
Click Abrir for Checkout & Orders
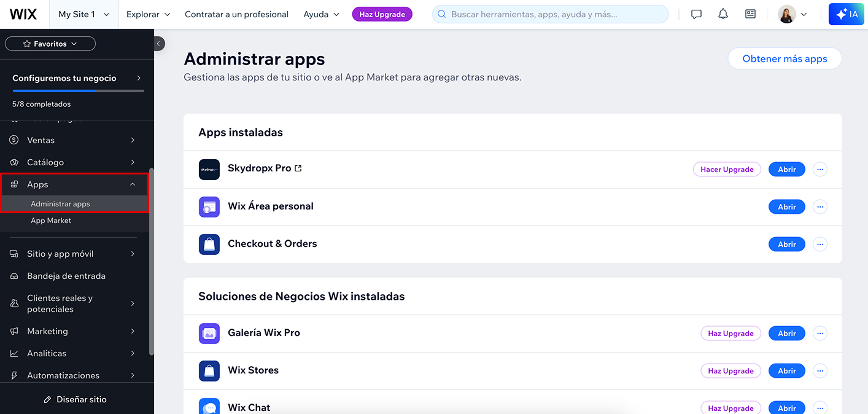(x=787, y=244)
